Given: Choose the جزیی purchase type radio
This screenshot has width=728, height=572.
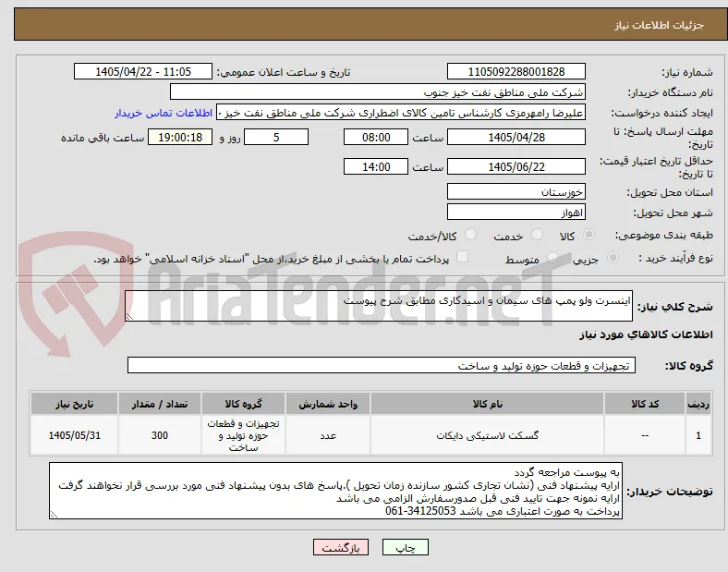Looking at the screenshot, I should [613, 257].
